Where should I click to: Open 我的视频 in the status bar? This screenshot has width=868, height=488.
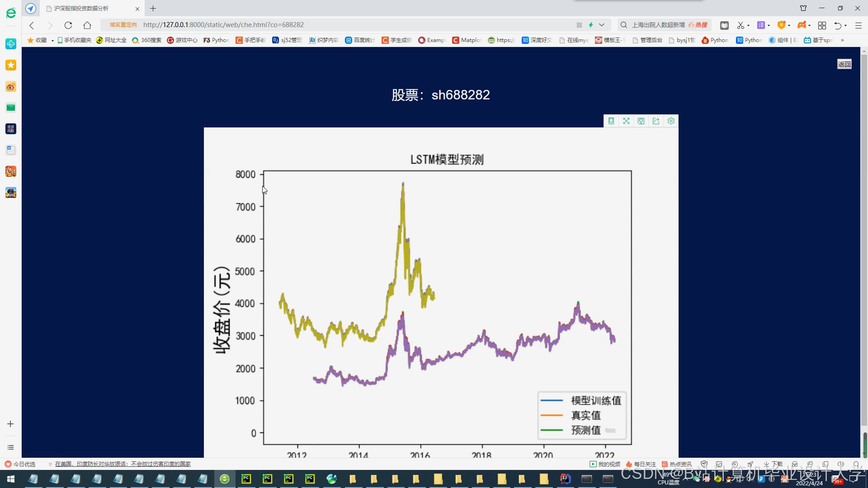coord(605,464)
